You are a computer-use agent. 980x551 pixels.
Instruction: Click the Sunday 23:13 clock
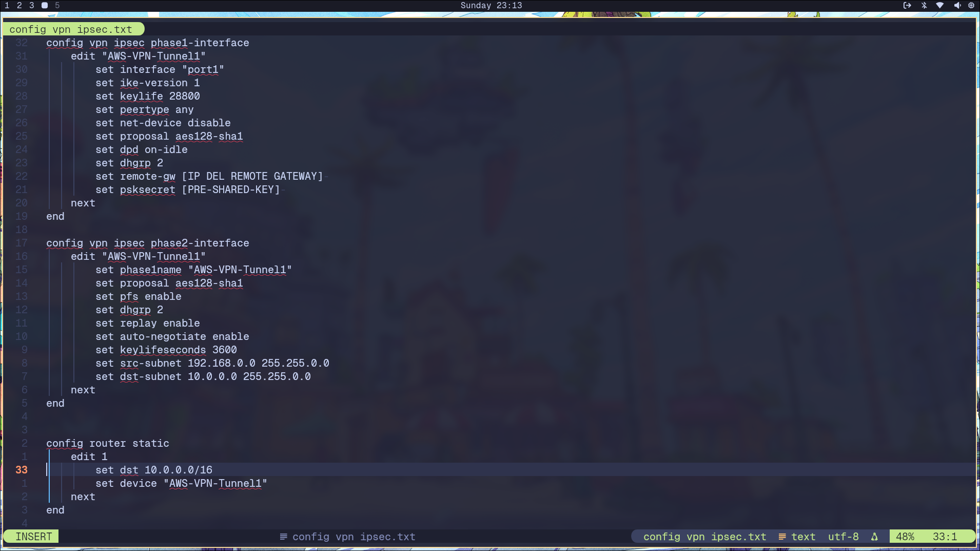pos(491,6)
